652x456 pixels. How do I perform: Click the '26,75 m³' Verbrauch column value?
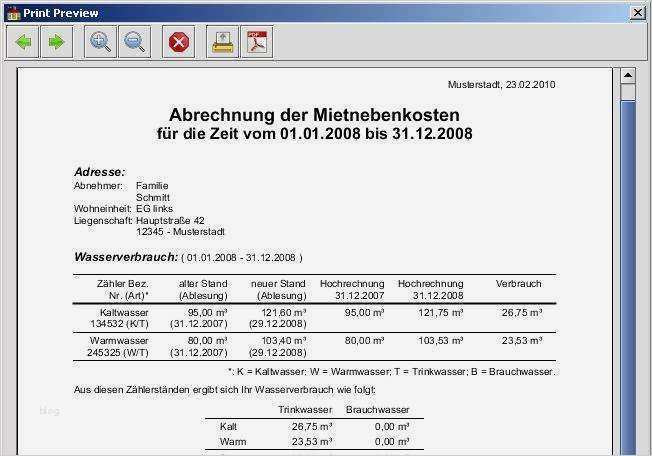[522, 312]
